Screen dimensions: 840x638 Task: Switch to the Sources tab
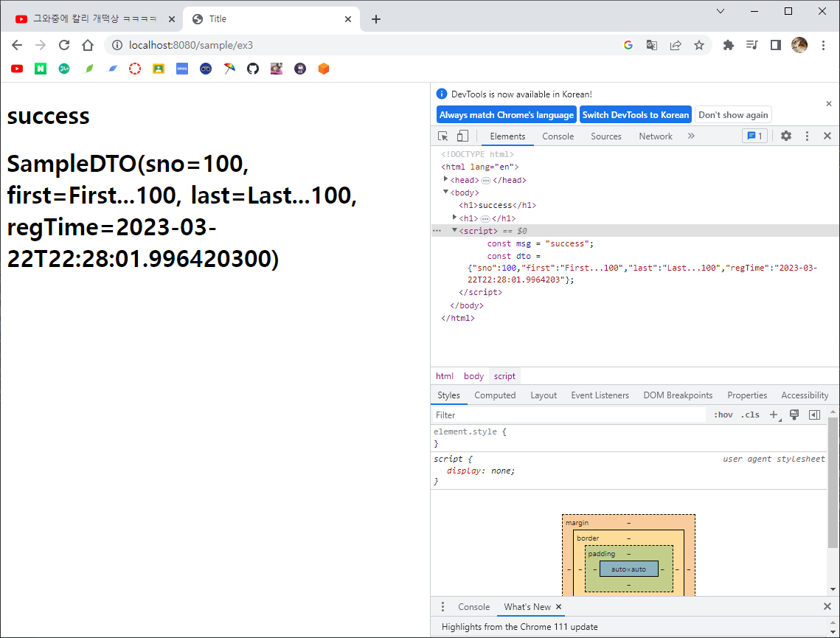pos(606,136)
